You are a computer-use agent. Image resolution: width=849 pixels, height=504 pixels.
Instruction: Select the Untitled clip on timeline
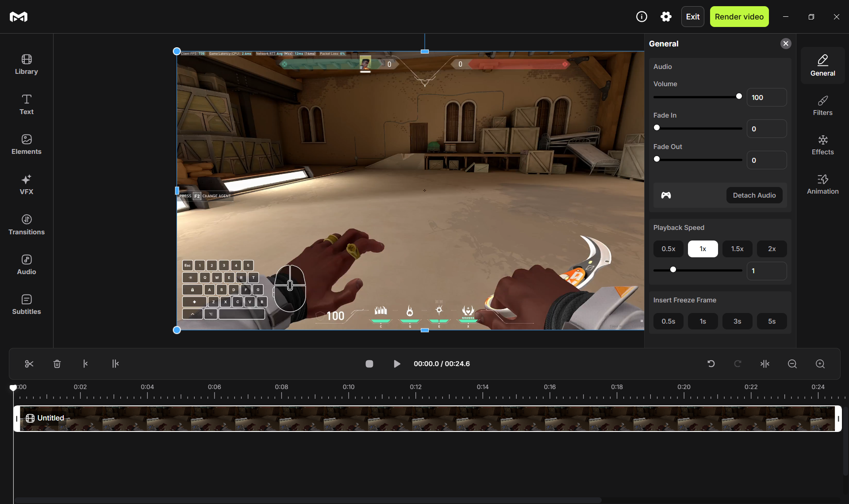point(427,419)
